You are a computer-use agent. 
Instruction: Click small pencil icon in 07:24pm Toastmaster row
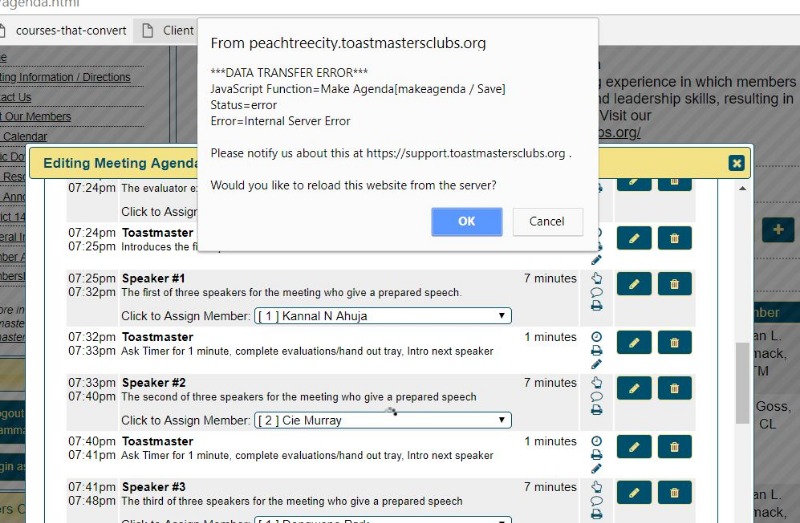tap(596, 260)
